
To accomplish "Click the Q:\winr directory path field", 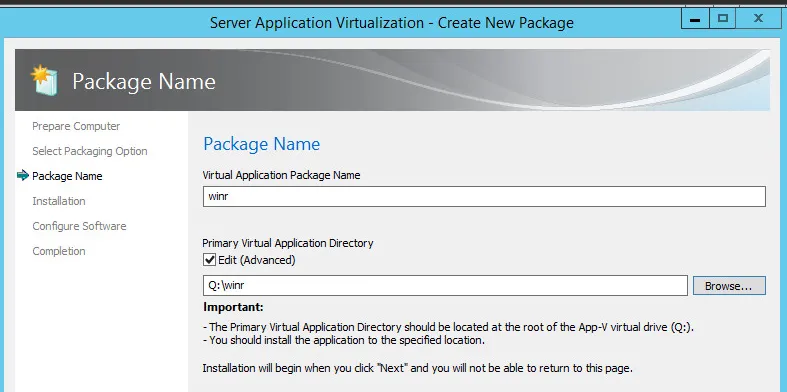I will [445, 286].
